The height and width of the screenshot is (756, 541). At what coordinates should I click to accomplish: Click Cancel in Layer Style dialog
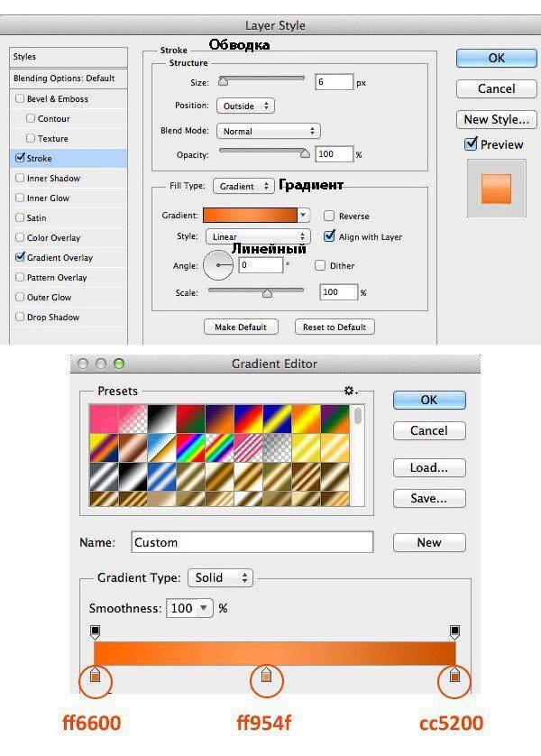click(x=496, y=88)
